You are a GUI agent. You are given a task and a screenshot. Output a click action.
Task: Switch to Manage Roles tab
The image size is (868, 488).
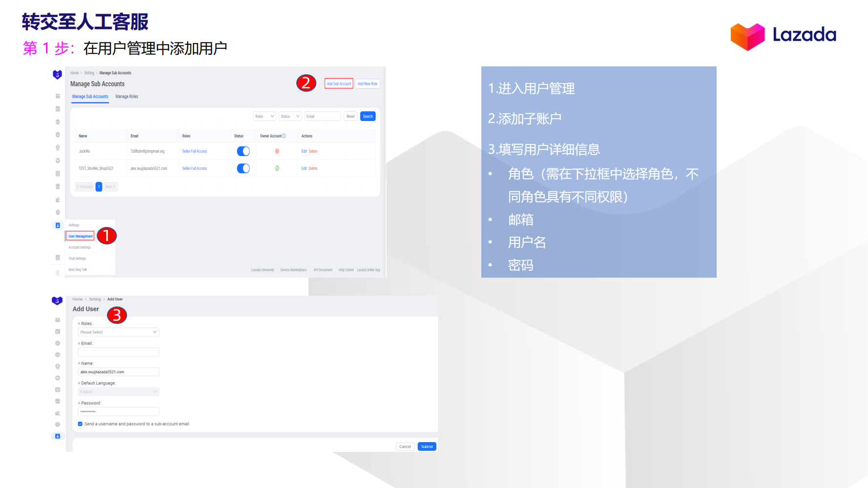127,97
